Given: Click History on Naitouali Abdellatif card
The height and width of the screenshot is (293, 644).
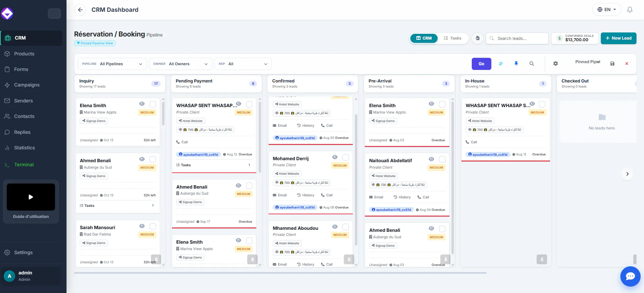Looking at the screenshot, I should coord(402,197).
